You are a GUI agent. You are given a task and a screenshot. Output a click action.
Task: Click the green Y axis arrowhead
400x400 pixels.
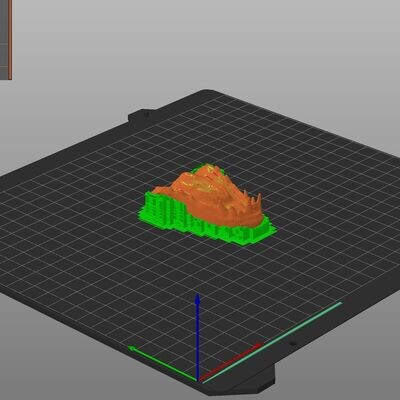click(x=132, y=349)
